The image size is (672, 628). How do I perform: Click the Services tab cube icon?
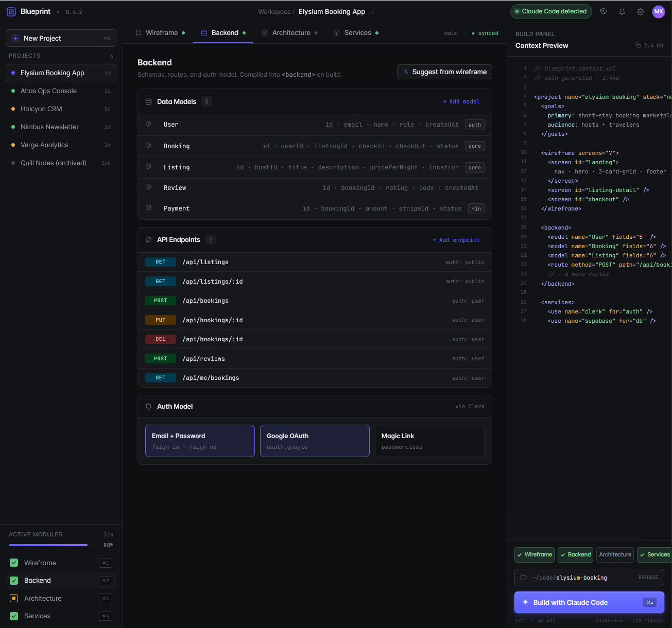click(336, 32)
